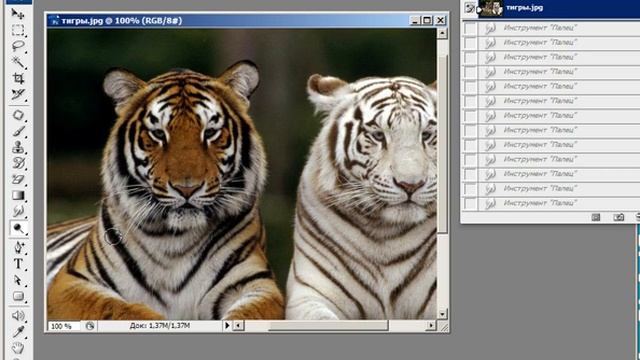The image size is (640, 360).
Task: Click the topmost Инструмент "Палец" history state
Action: 559,28
